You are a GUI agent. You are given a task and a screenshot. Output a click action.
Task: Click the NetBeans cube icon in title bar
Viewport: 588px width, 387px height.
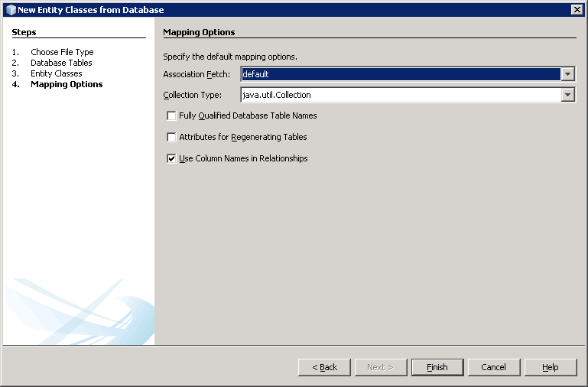coord(10,10)
